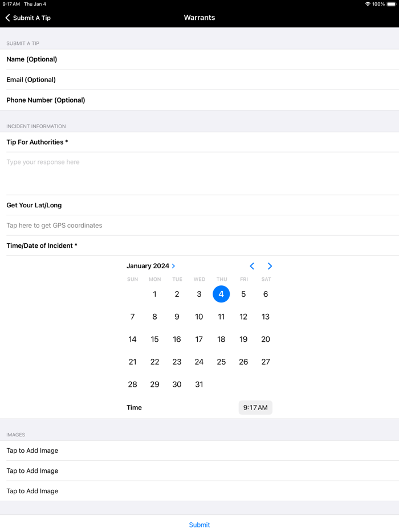Go to previous month in calendar
This screenshot has width=399, height=532.
click(252, 266)
